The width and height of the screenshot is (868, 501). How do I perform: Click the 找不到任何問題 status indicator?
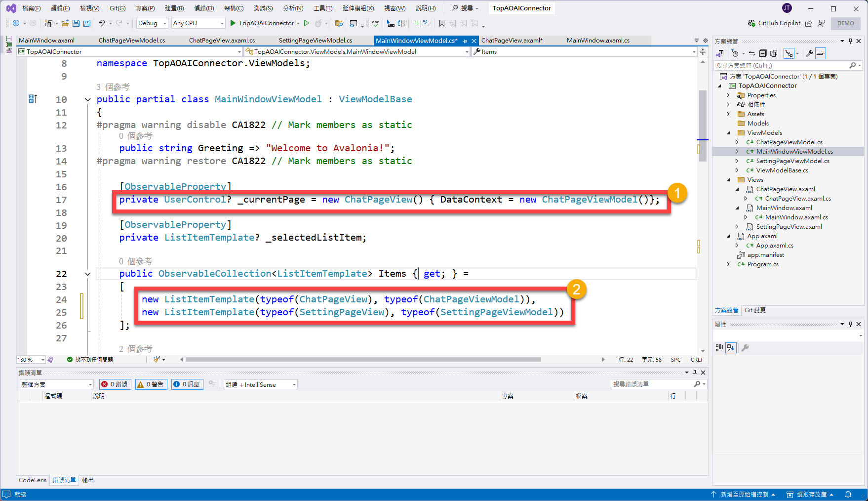click(x=90, y=360)
